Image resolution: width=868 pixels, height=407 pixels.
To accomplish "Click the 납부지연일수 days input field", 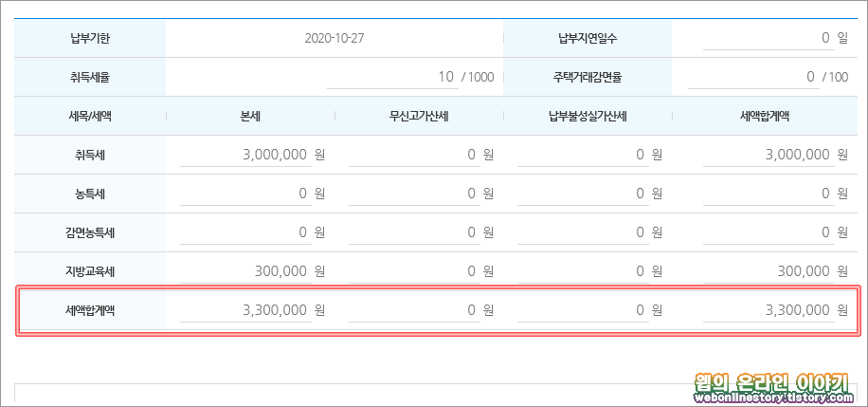I will click(x=769, y=38).
